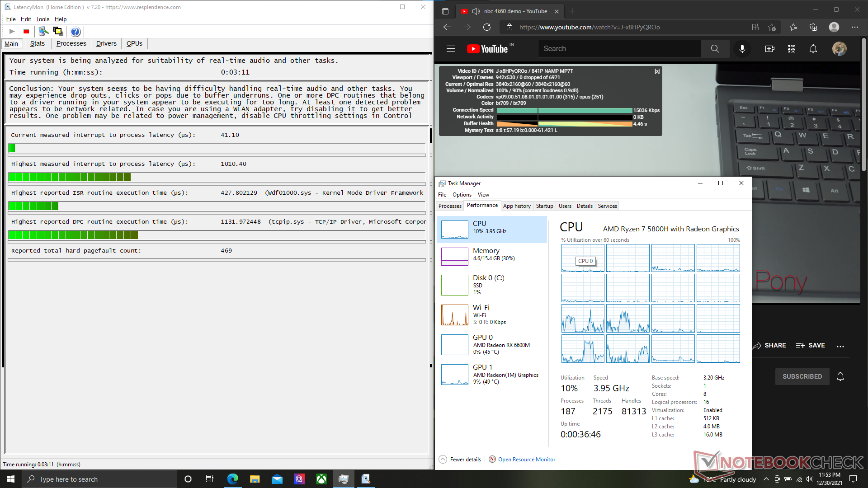Open more actions ellipsis next to SAVE

pyautogui.click(x=840, y=346)
